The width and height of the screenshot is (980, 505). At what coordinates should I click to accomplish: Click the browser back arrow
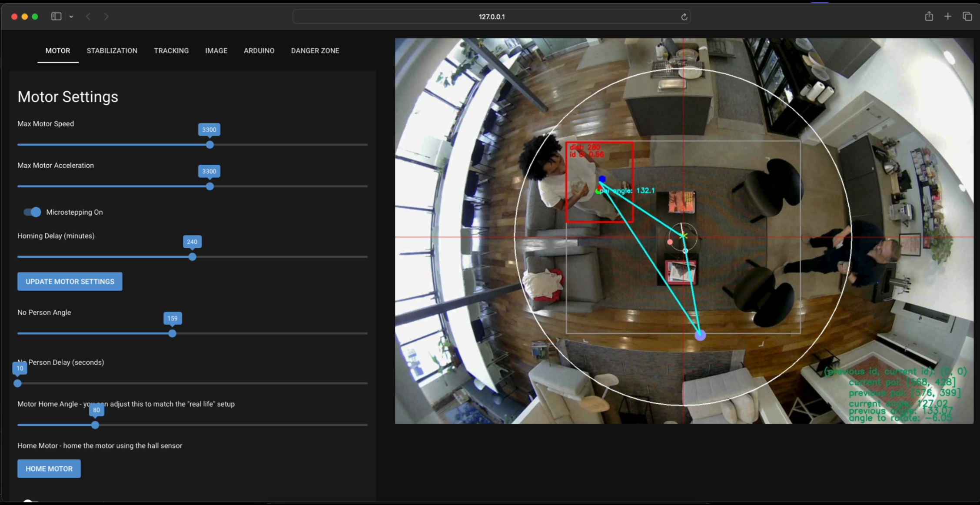coord(88,17)
